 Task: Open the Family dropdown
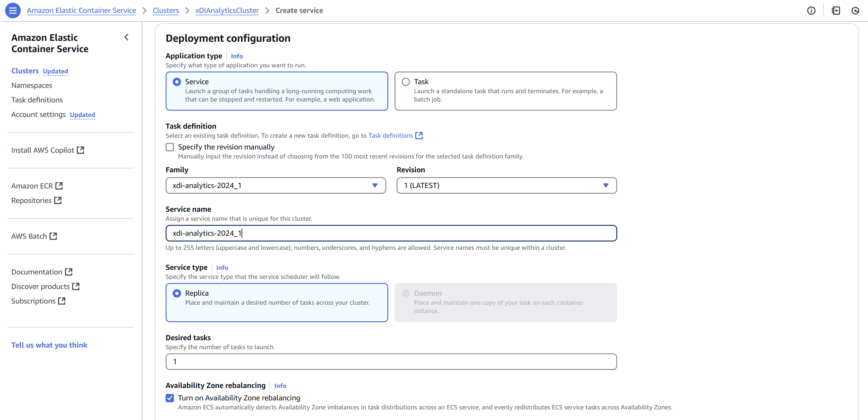[275, 185]
